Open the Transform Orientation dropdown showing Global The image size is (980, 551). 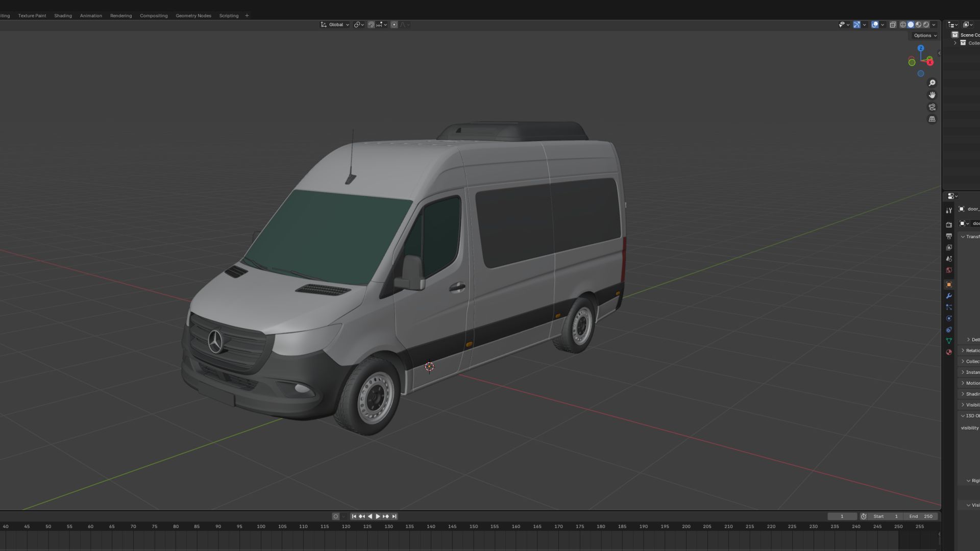click(335, 24)
